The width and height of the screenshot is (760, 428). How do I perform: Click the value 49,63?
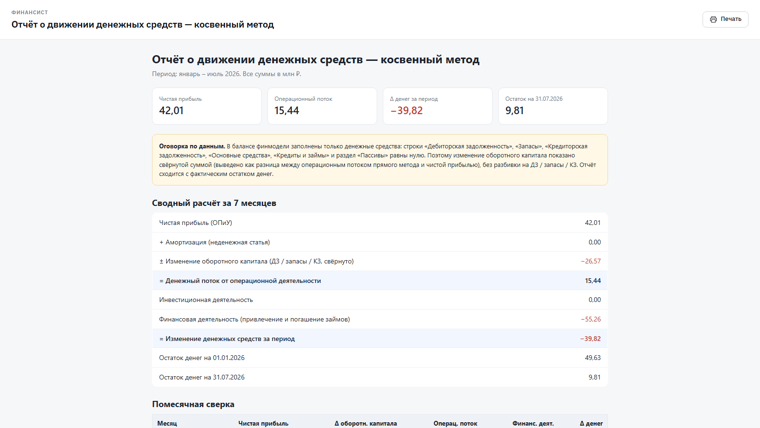point(593,358)
